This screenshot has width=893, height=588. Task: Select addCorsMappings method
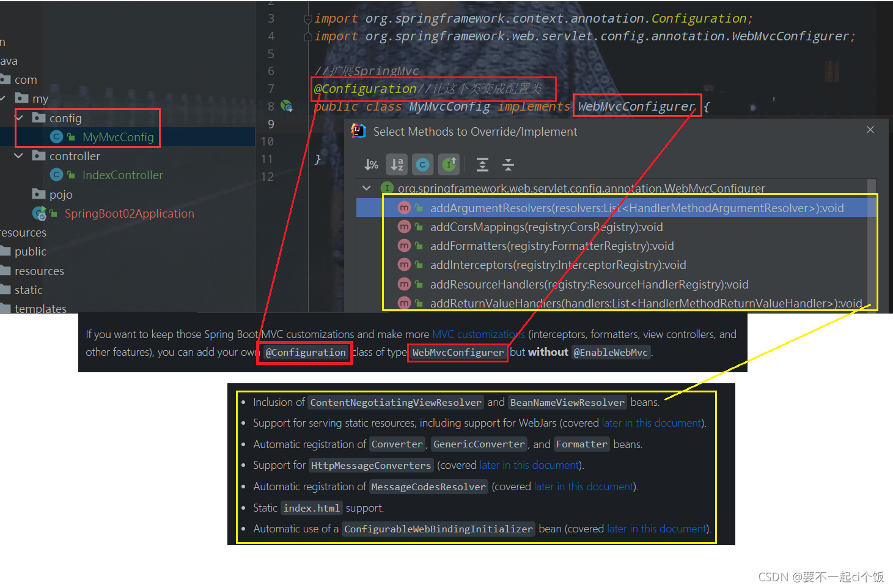(546, 227)
